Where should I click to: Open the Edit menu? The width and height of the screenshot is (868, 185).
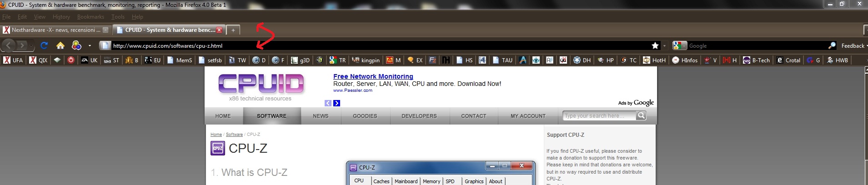(x=22, y=17)
